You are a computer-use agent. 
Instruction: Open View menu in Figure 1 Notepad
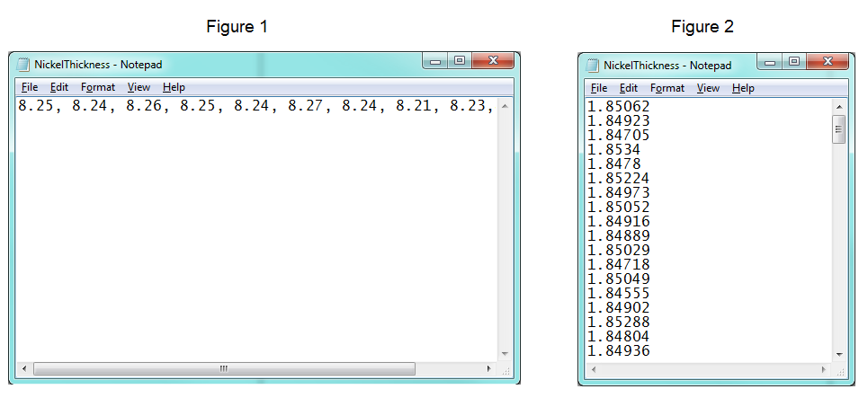point(139,87)
